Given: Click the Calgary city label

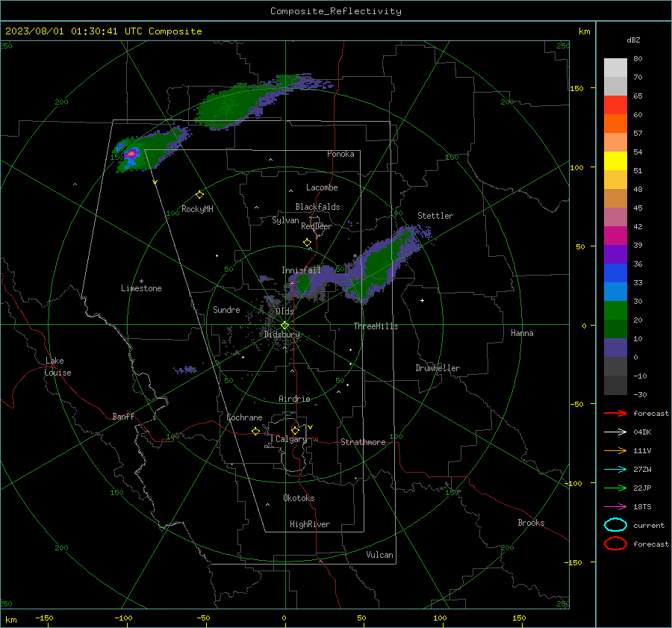Looking at the screenshot, I should click(x=291, y=439).
